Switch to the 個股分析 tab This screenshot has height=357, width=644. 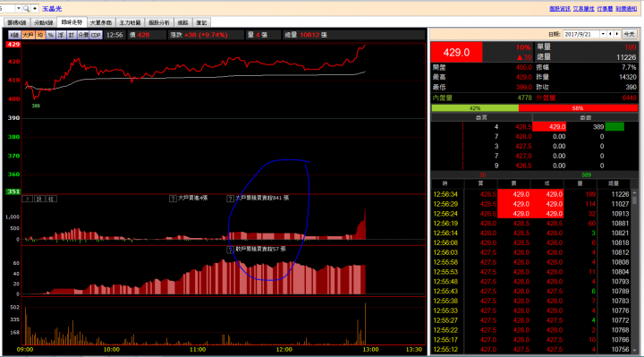[159, 22]
